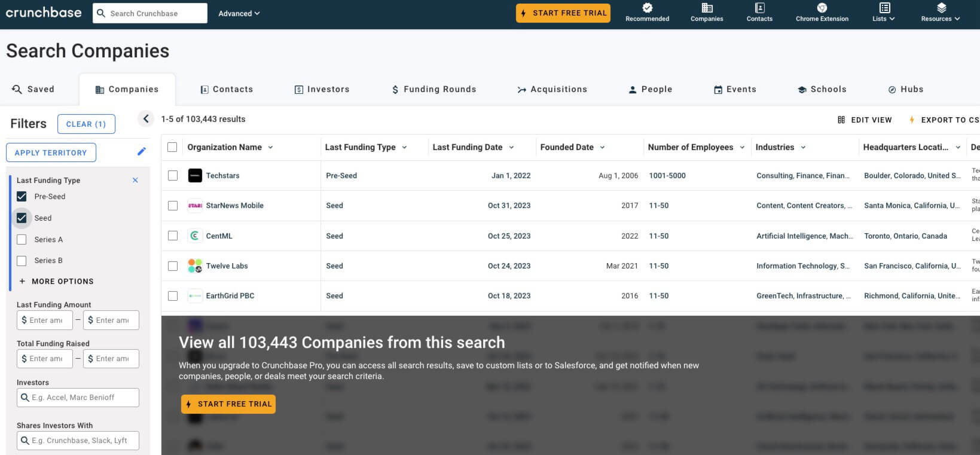Switch to the Schools tab
The width and height of the screenshot is (980, 455).
click(822, 89)
